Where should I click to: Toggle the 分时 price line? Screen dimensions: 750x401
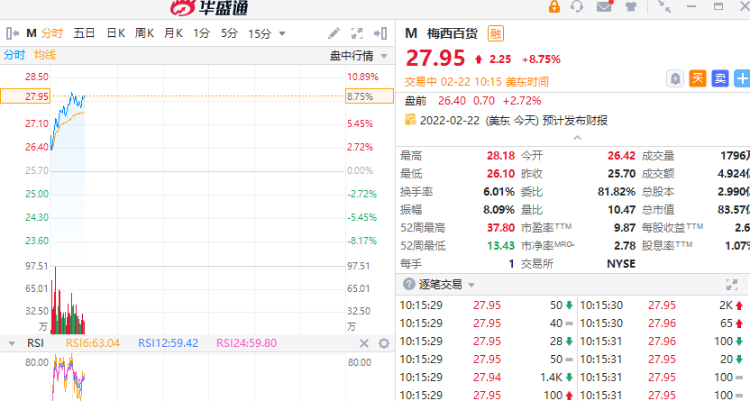tap(14, 55)
